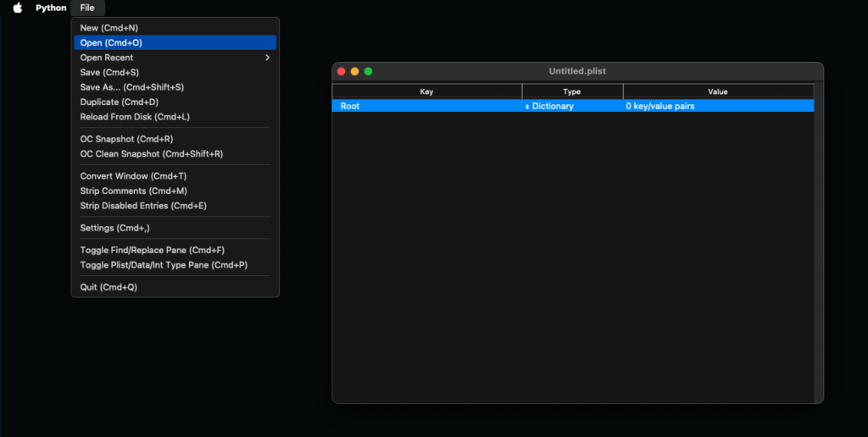Screen dimensions: 868x437
Task: Choose Strip Comments (Cmd+M)
Action: click(175, 191)
